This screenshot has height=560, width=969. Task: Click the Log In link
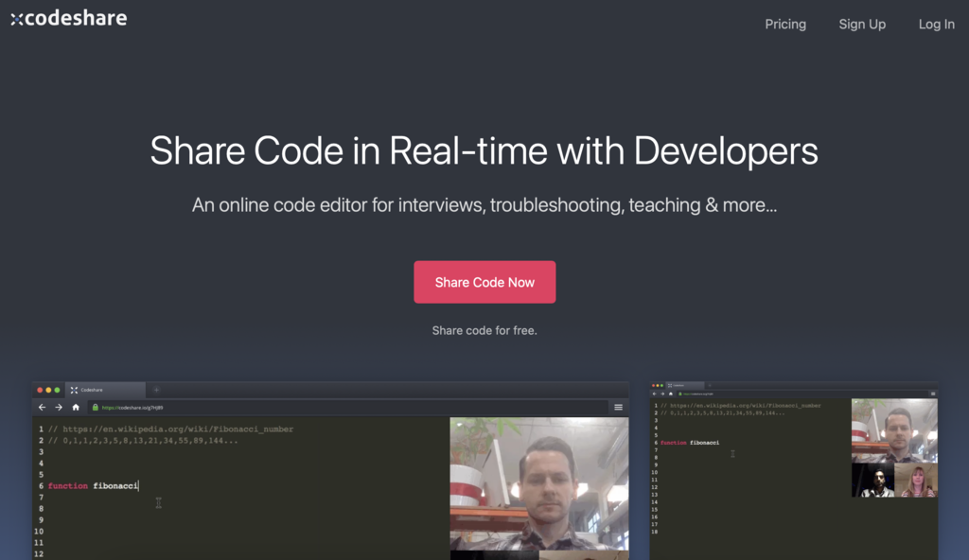(x=936, y=25)
